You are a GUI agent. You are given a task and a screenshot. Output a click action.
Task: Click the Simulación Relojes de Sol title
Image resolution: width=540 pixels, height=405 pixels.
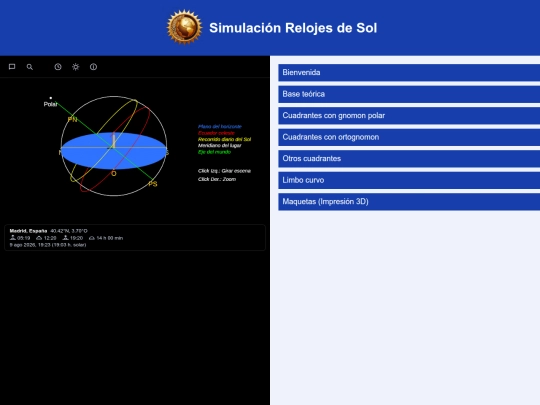[x=293, y=28]
